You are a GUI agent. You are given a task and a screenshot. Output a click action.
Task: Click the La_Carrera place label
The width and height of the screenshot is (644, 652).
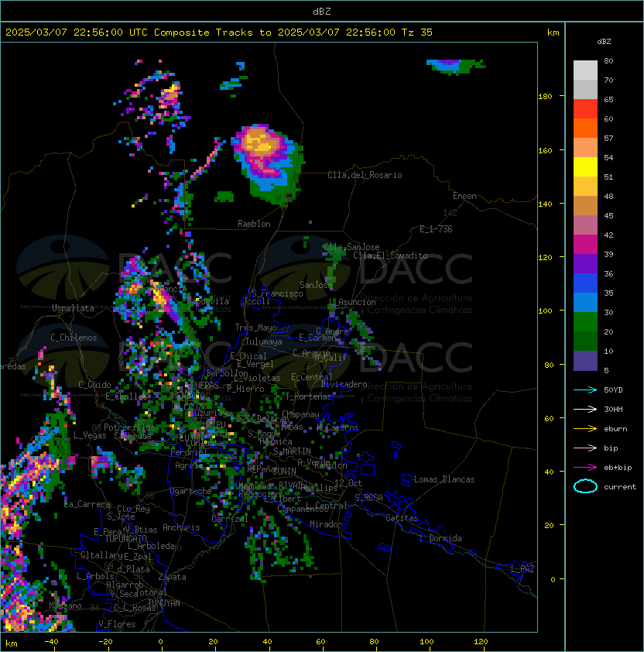coord(87,504)
